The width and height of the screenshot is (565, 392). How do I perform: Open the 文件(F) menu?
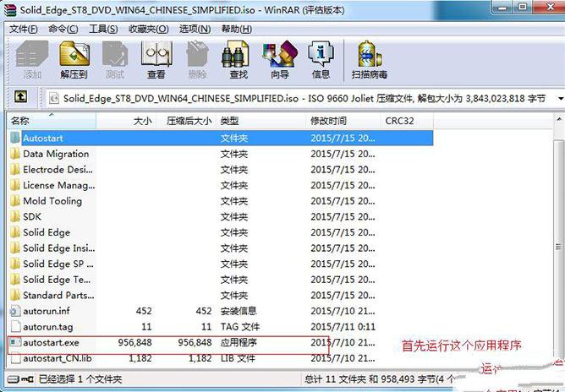[24, 29]
